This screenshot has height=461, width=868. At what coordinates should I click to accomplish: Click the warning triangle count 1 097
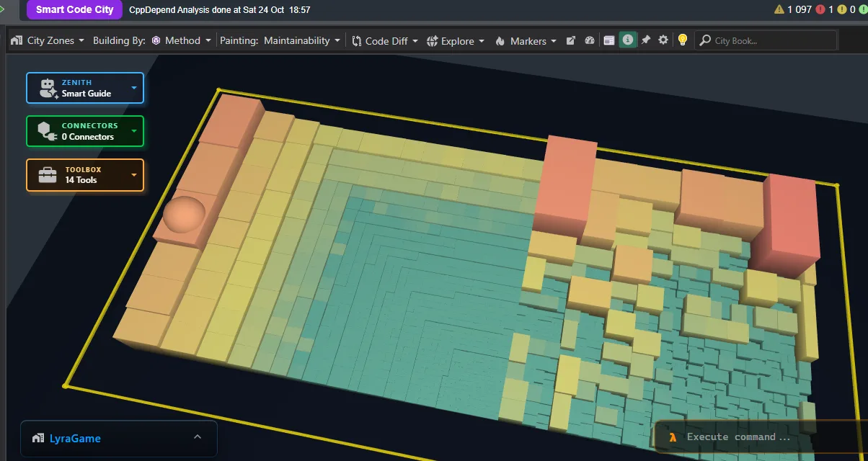tap(793, 9)
